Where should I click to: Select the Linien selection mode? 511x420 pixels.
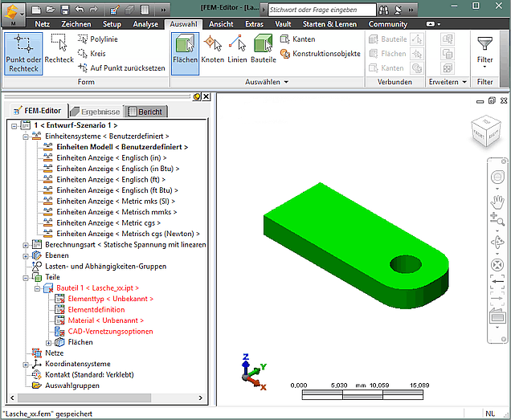[237, 50]
